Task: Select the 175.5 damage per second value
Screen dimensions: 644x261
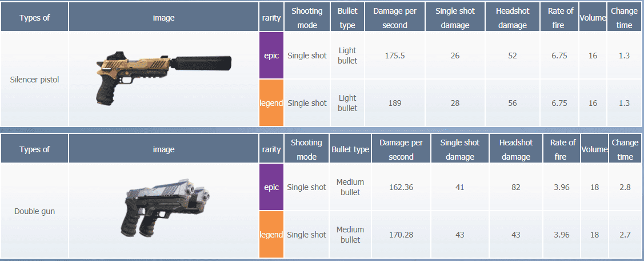Action: point(394,56)
